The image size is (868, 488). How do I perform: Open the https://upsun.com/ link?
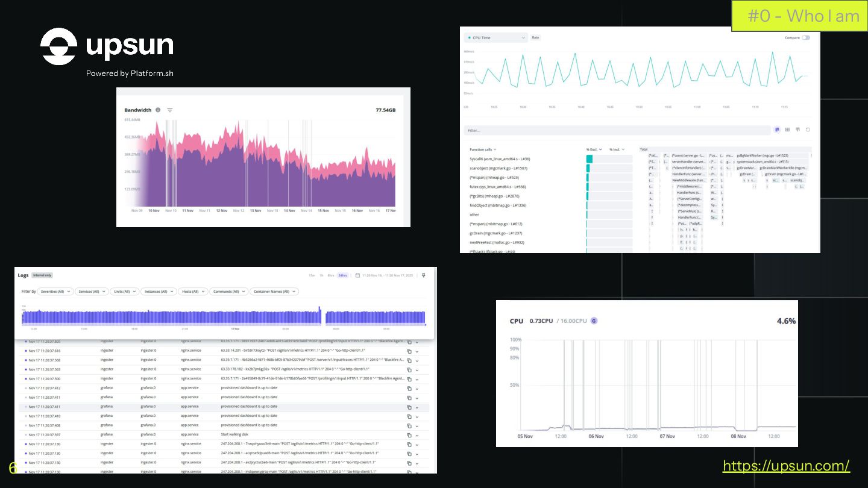point(786,466)
